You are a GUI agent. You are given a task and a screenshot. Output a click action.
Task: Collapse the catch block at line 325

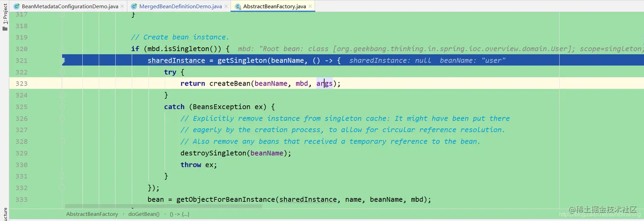pyautogui.click(x=62, y=106)
